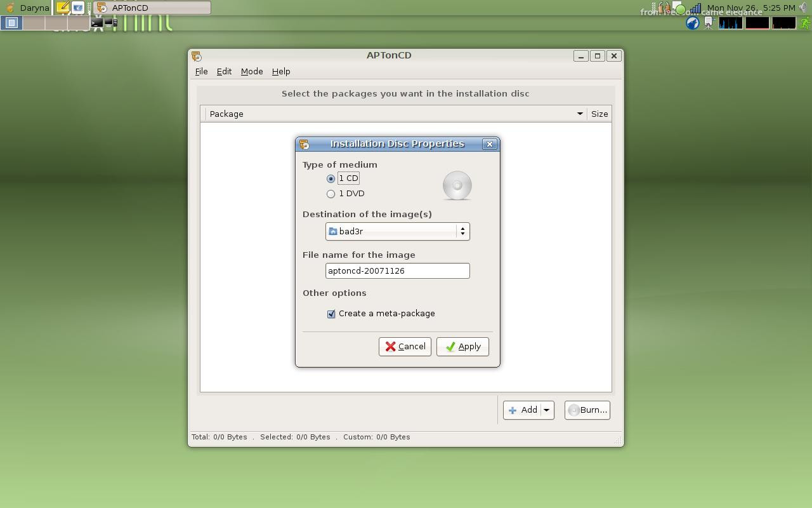Click the presentation board applet icon
This screenshot has height=508, width=812.
pyautogui.click(x=709, y=23)
